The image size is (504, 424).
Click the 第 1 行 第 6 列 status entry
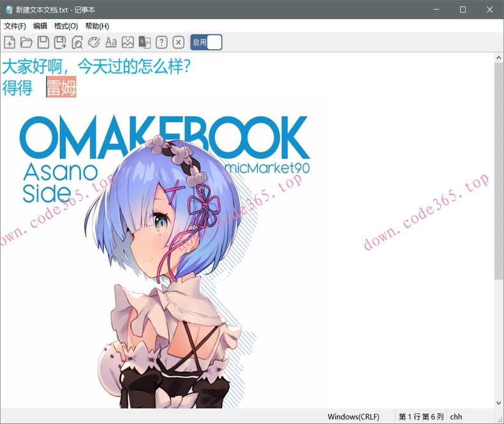coord(421,416)
